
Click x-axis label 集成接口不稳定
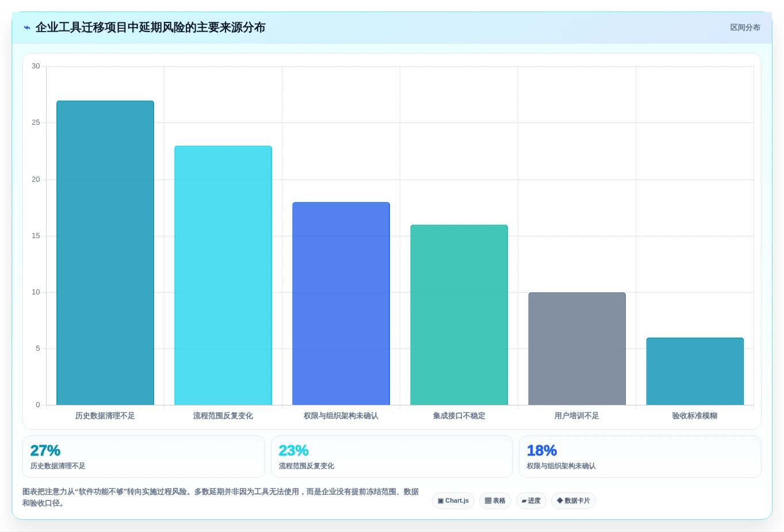[459, 416]
